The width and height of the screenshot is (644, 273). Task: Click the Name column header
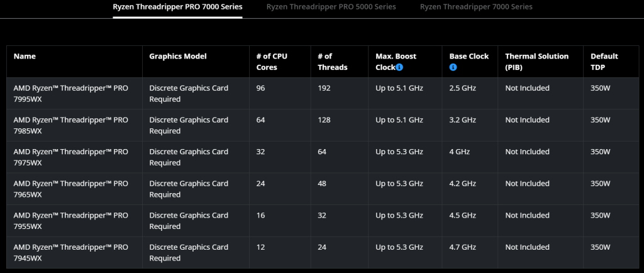25,57
